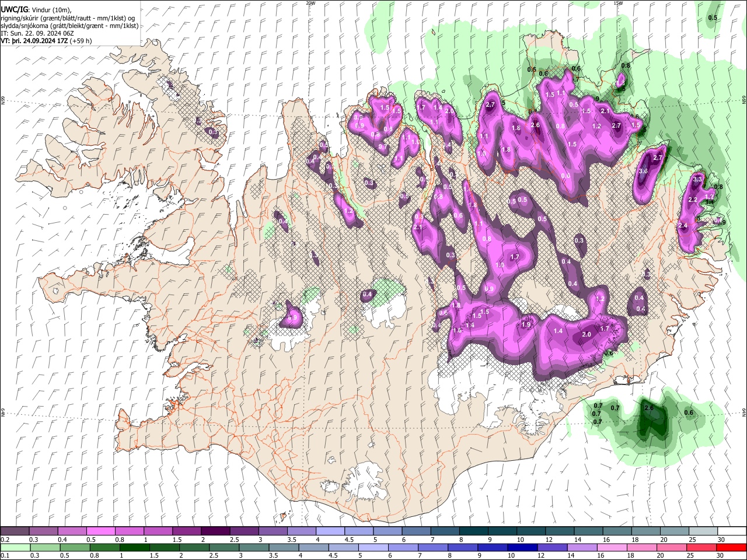
Task: Click the pink 0.5 swatch in the upper snow scale
Action: tap(100, 531)
